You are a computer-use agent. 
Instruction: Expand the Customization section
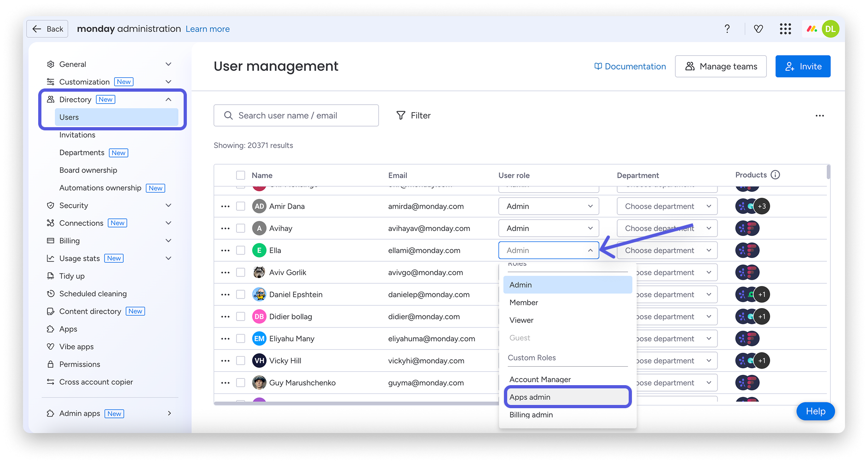tap(168, 82)
